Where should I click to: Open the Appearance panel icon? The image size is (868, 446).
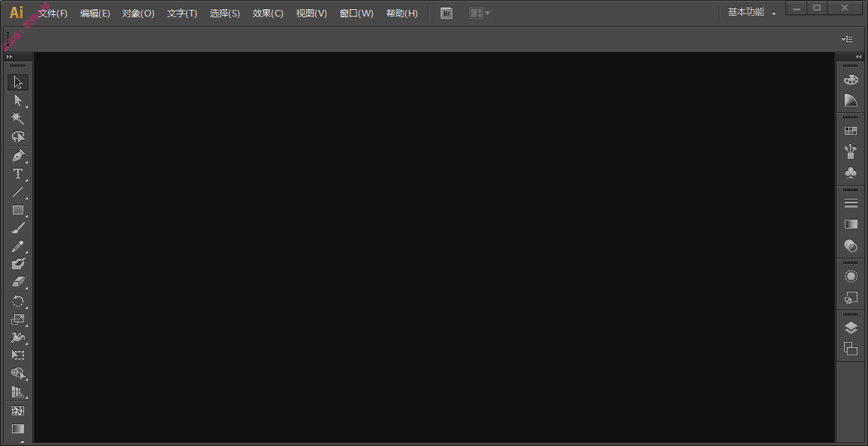point(851,276)
